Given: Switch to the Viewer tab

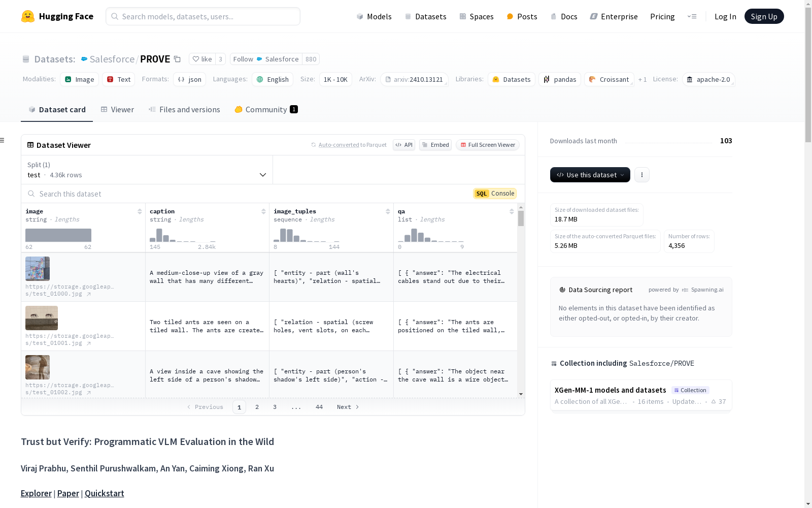Looking at the screenshot, I should [117, 110].
